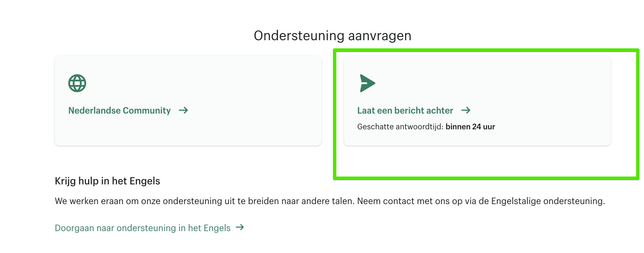644x253 pixels.
Task: Click the green paper plane icon
Action: 367,83
